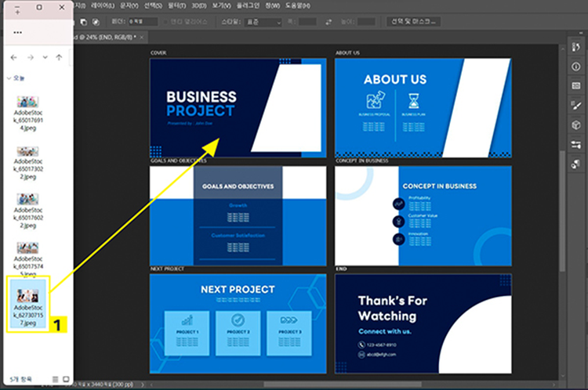Go up one folder level in file explorer
The height and width of the screenshot is (390, 588).
click(59, 57)
